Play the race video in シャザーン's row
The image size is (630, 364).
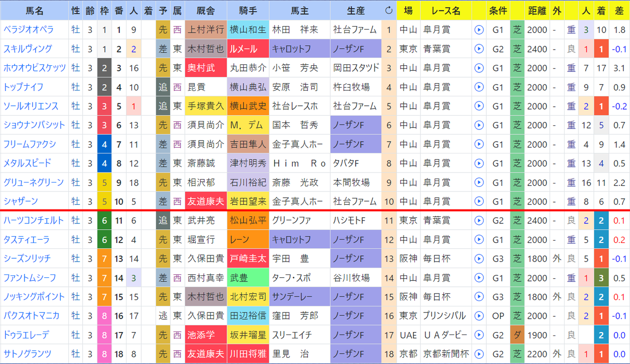(x=479, y=201)
